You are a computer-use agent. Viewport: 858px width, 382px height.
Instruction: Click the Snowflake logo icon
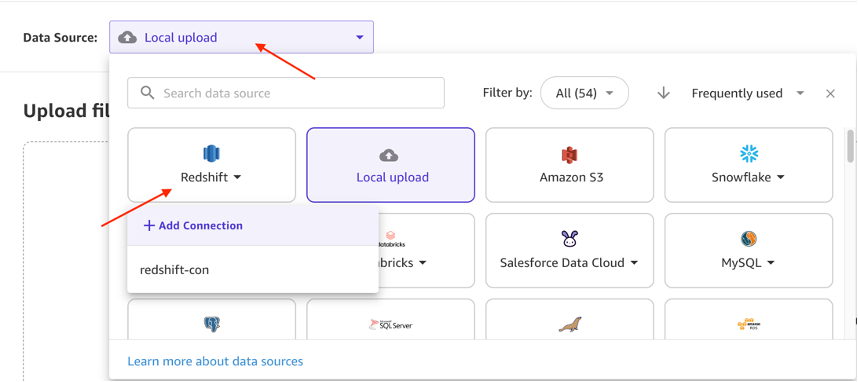[x=748, y=154]
